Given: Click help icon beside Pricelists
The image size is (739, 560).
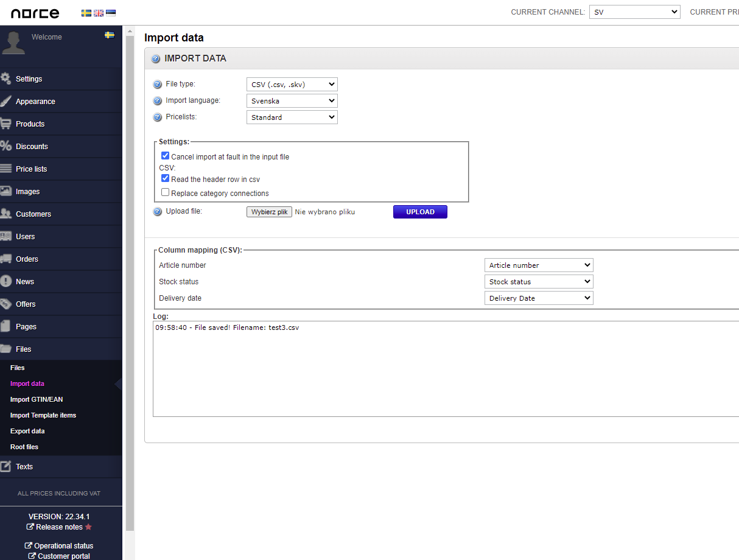Looking at the screenshot, I should (157, 117).
